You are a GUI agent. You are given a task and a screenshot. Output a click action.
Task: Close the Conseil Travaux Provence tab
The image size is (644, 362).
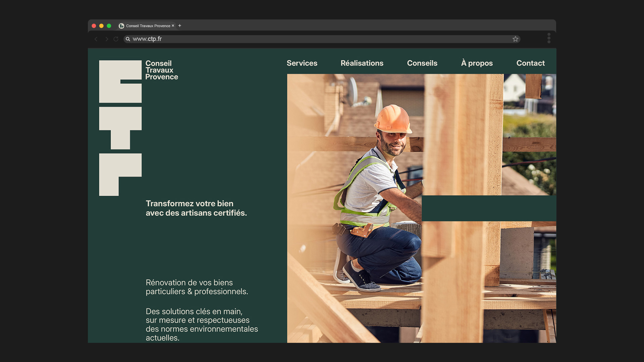[173, 26]
